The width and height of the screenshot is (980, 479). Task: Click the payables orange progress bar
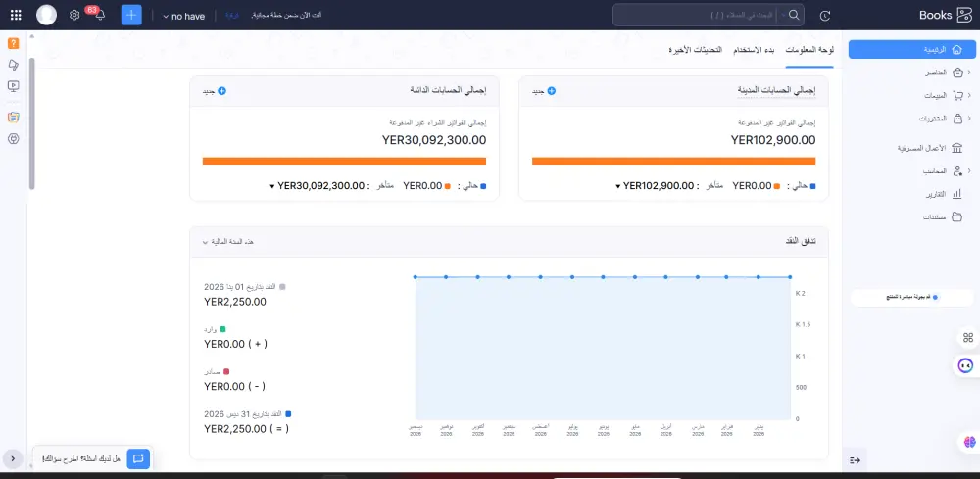[x=344, y=161]
